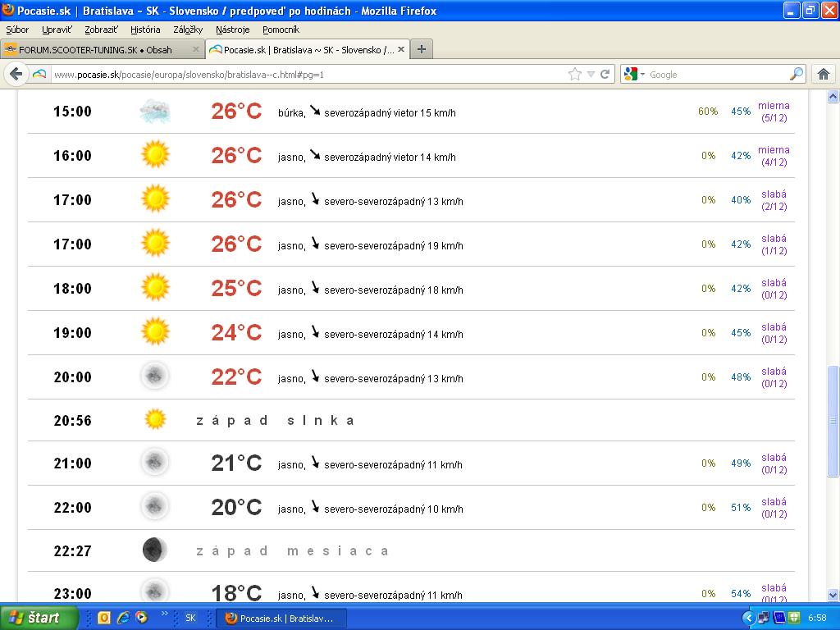
Task: Launch Internet Explorer from quick launch
Action: pyautogui.click(x=123, y=618)
